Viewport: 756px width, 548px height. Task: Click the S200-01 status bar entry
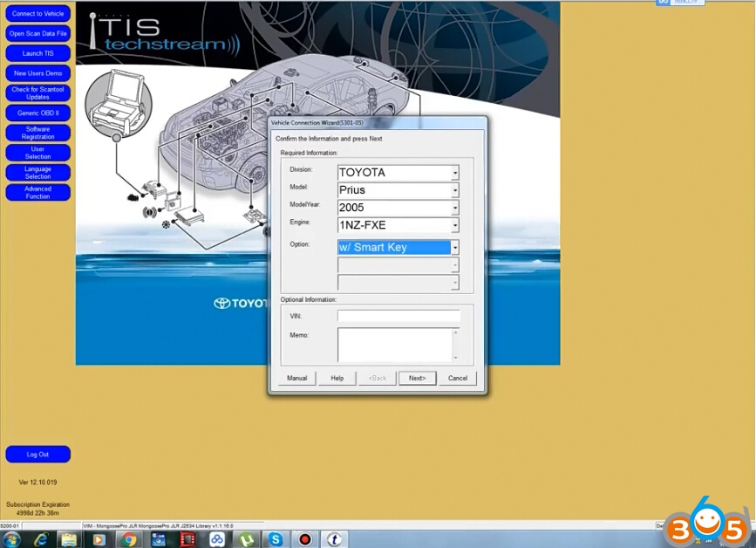10,526
